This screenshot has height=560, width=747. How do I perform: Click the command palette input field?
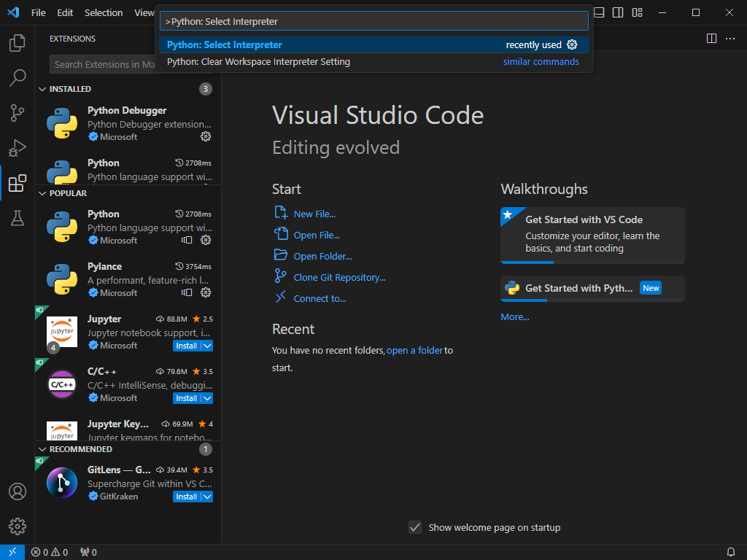coord(374,21)
